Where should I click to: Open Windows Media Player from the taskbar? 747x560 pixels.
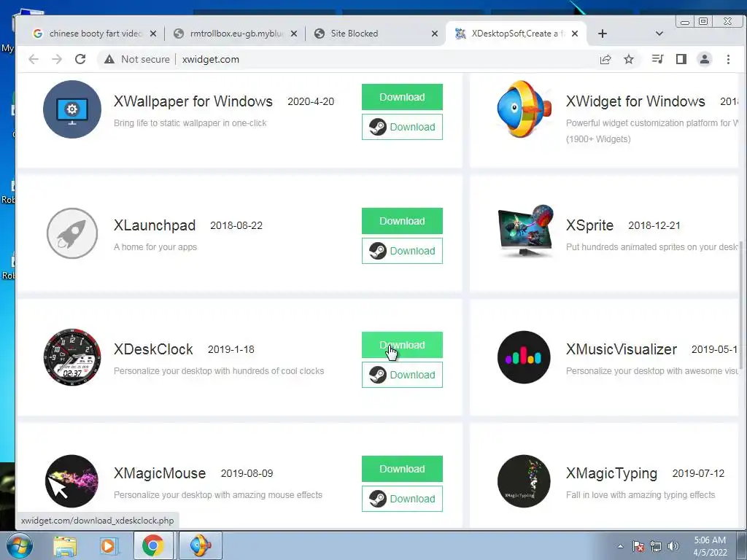[x=108, y=545]
